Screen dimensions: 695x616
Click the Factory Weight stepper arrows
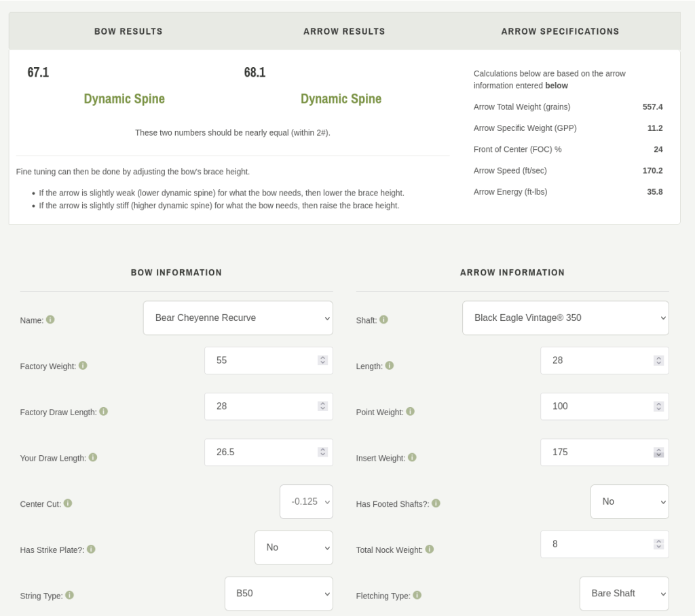coord(322,360)
